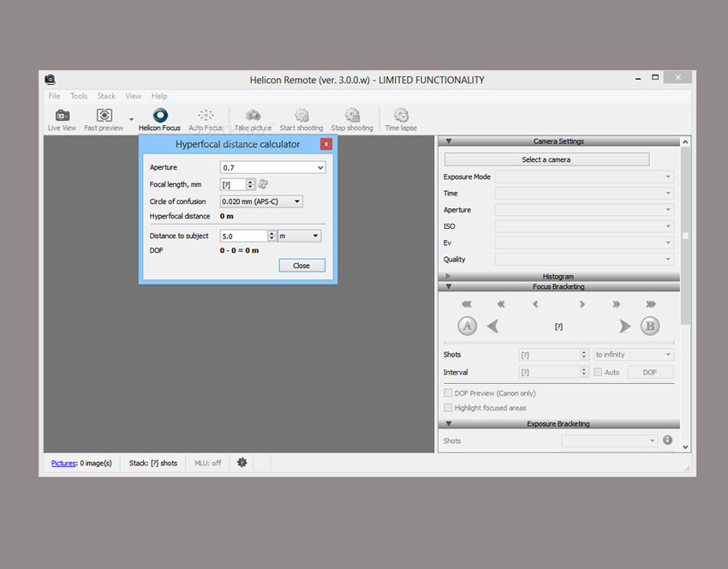The height and width of the screenshot is (569, 728).
Task: Enable the Auto interval checkbox
Action: [x=598, y=372]
